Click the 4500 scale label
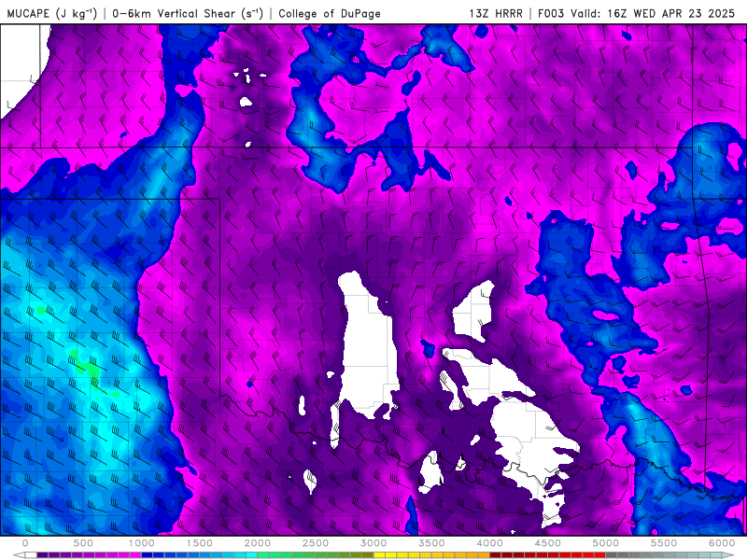Image resolution: width=747 pixels, height=560 pixels. (548, 543)
